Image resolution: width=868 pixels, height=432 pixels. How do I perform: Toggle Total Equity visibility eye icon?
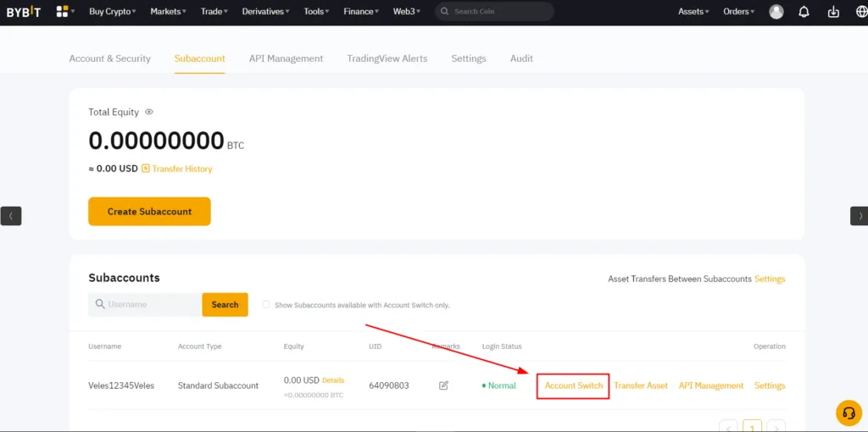coord(149,112)
